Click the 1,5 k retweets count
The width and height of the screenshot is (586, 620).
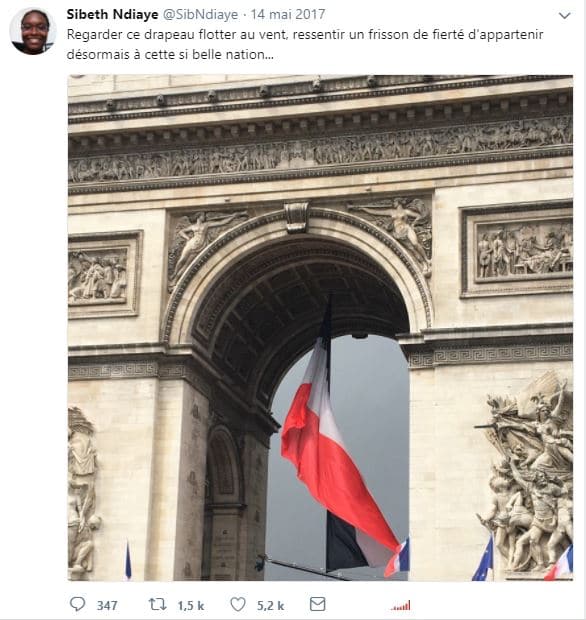[191, 605]
